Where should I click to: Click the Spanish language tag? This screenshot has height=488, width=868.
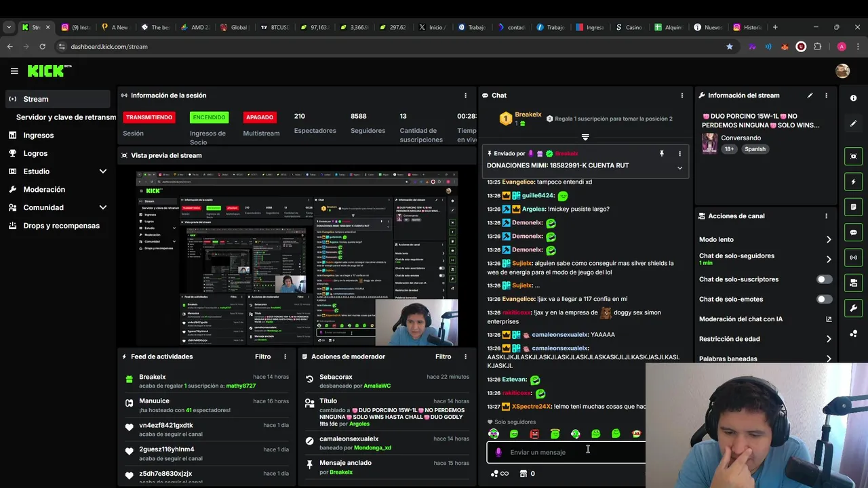tap(755, 149)
